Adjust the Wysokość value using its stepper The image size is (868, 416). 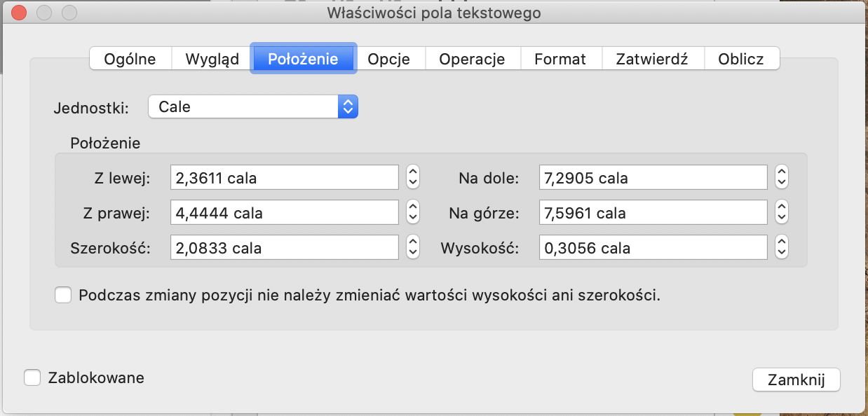tap(780, 247)
